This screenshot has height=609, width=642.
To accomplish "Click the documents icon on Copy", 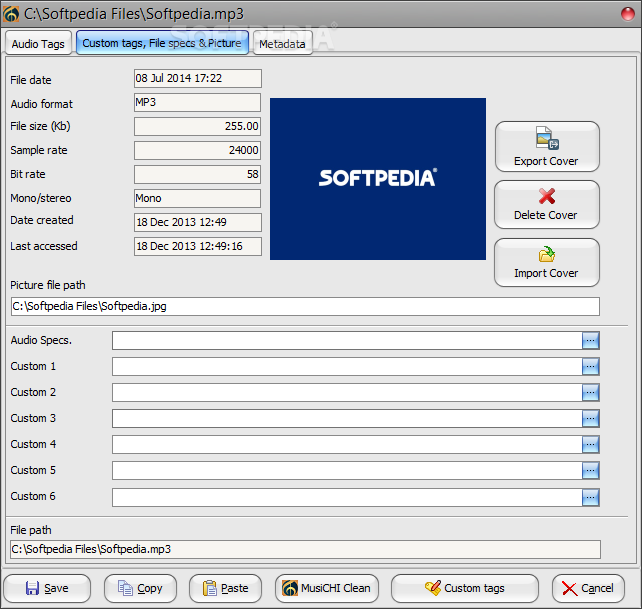I will (125, 588).
